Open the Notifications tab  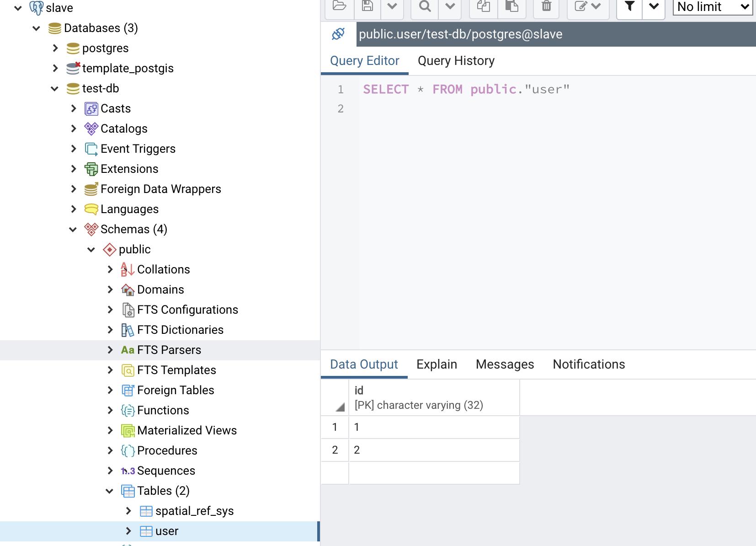point(589,364)
